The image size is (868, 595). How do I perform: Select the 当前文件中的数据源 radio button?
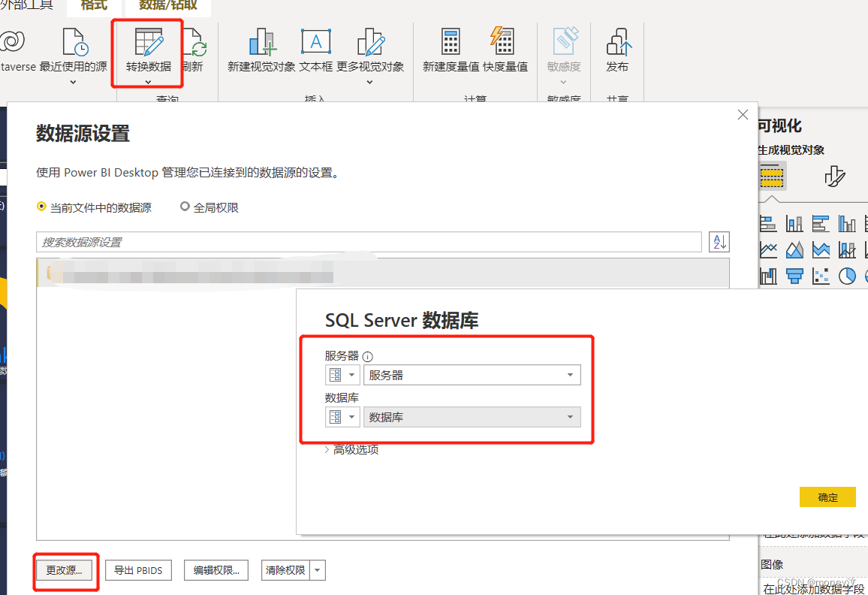(42, 207)
